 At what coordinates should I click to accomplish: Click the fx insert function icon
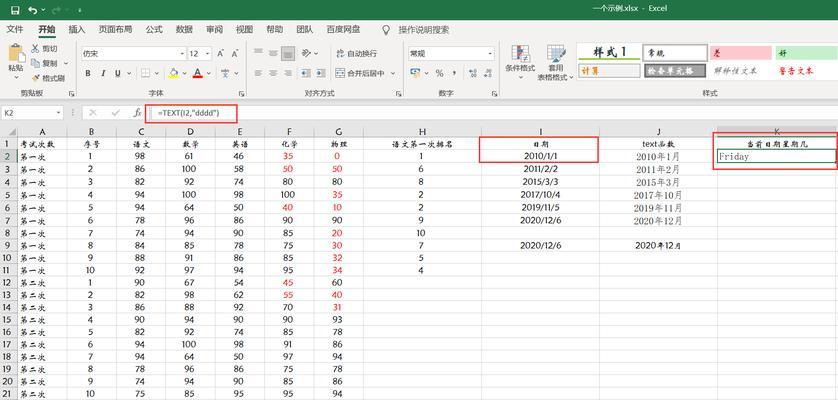point(137,113)
